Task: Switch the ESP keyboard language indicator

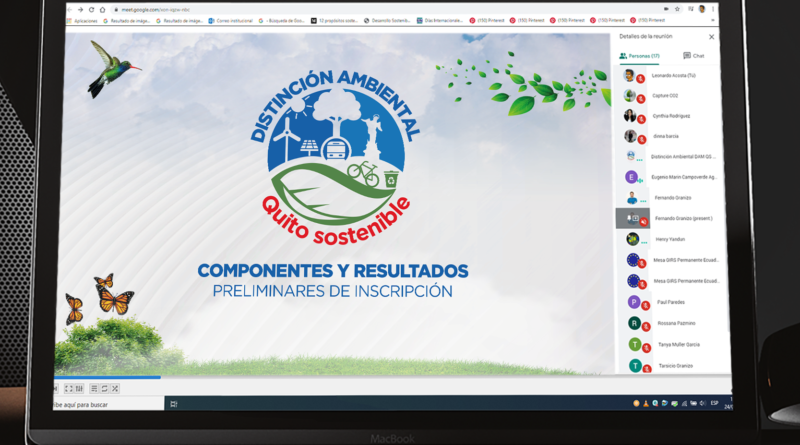Action: [714, 403]
